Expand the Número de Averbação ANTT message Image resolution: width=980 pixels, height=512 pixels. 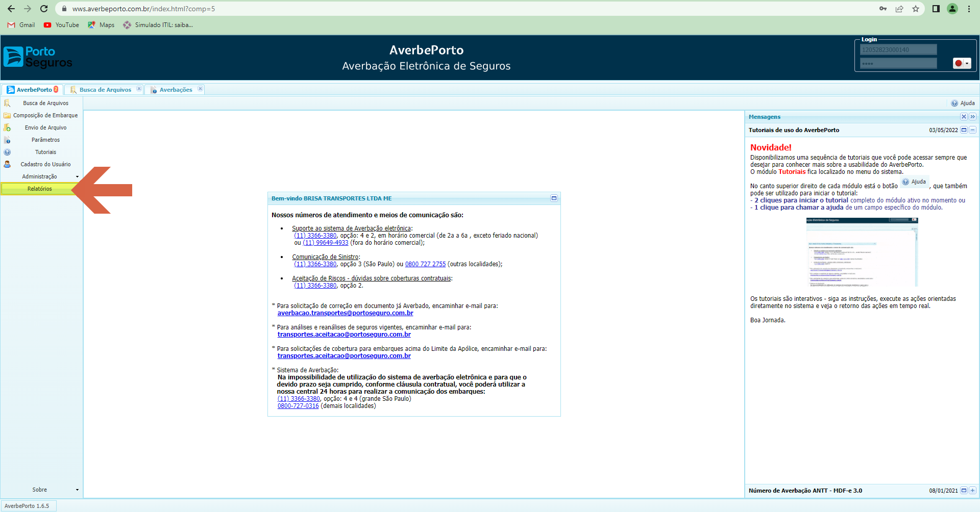[x=972, y=491]
